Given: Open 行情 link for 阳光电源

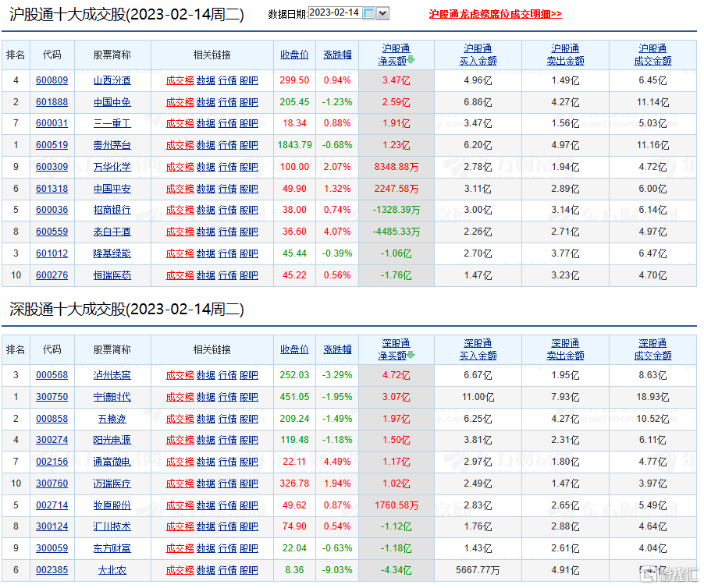Looking at the screenshot, I should [x=227, y=440].
